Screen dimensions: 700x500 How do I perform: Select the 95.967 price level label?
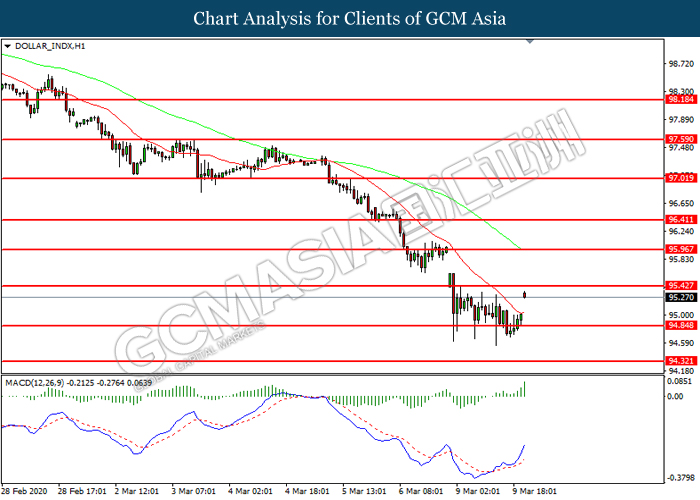(681, 249)
